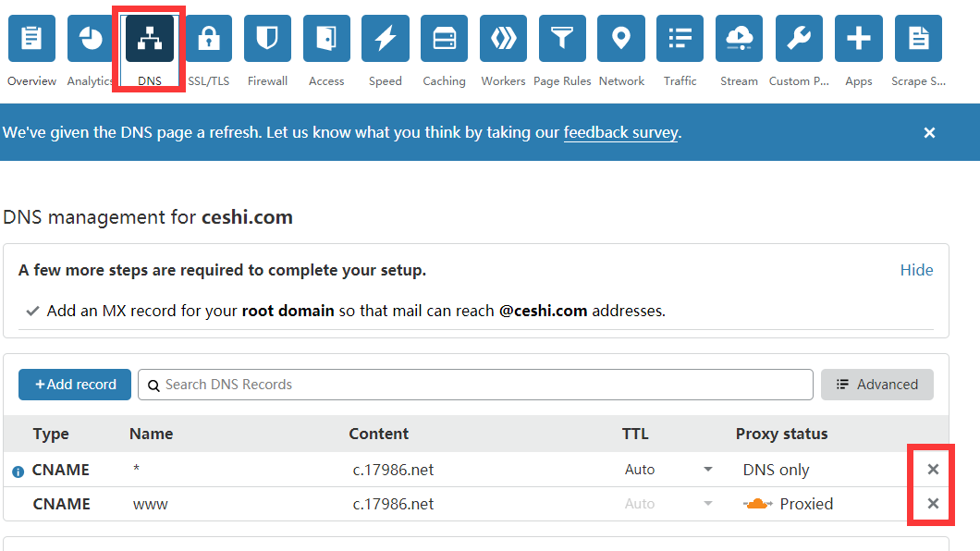Open Page Rules funnel icon
980x551 pixels.
point(562,39)
